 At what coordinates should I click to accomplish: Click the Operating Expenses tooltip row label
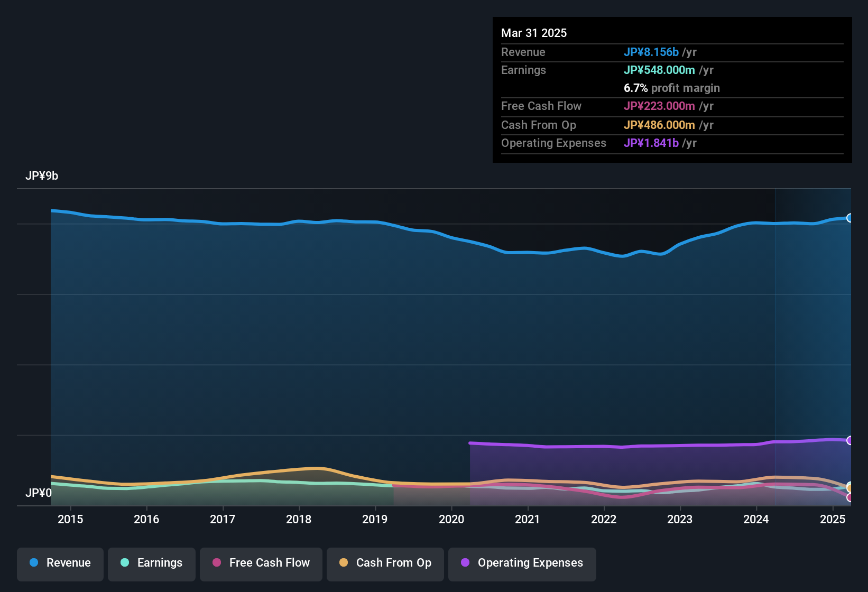(x=553, y=143)
